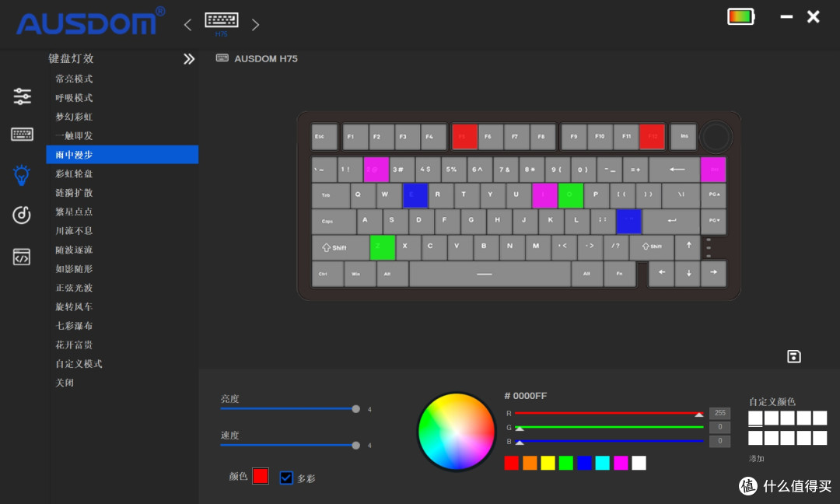
Task: Toggle the 多彩 multicolor checkbox
Action: [x=286, y=478]
